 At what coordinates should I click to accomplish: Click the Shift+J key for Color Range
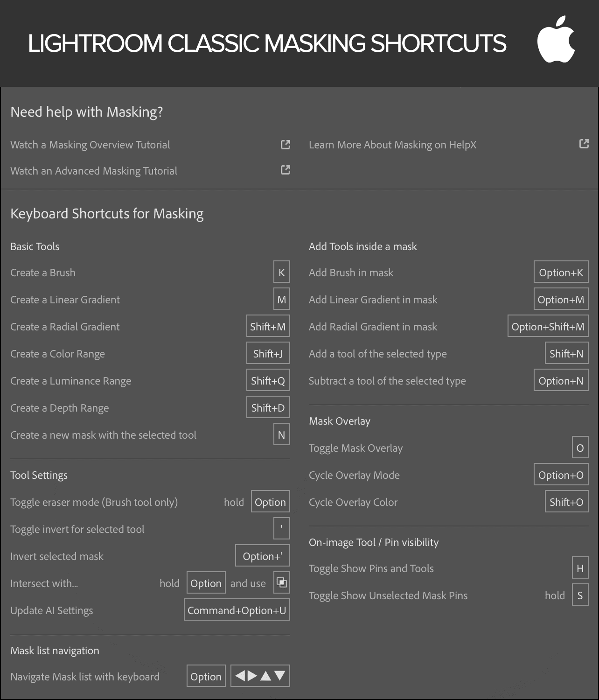click(x=268, y=353)
